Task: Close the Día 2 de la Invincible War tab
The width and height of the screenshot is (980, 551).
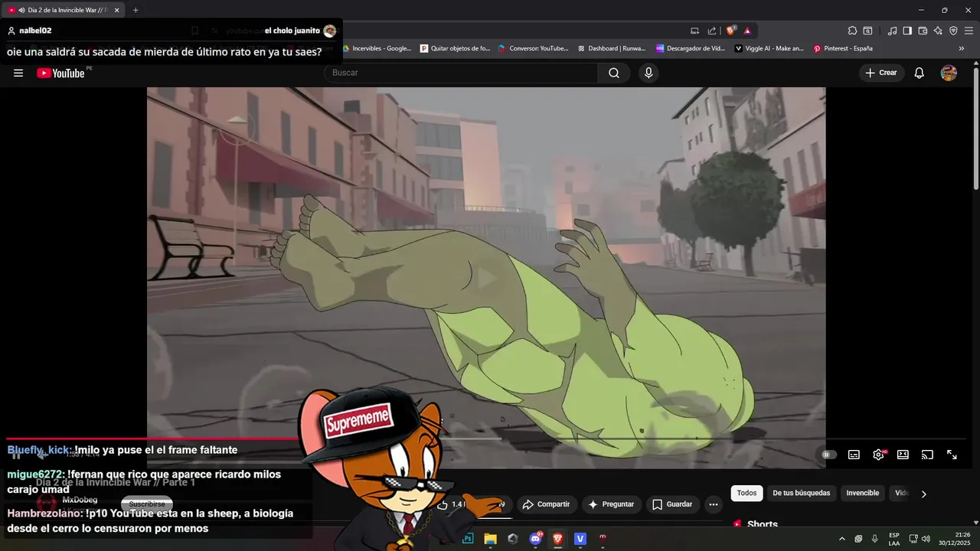Action: [x=116, y=10]
